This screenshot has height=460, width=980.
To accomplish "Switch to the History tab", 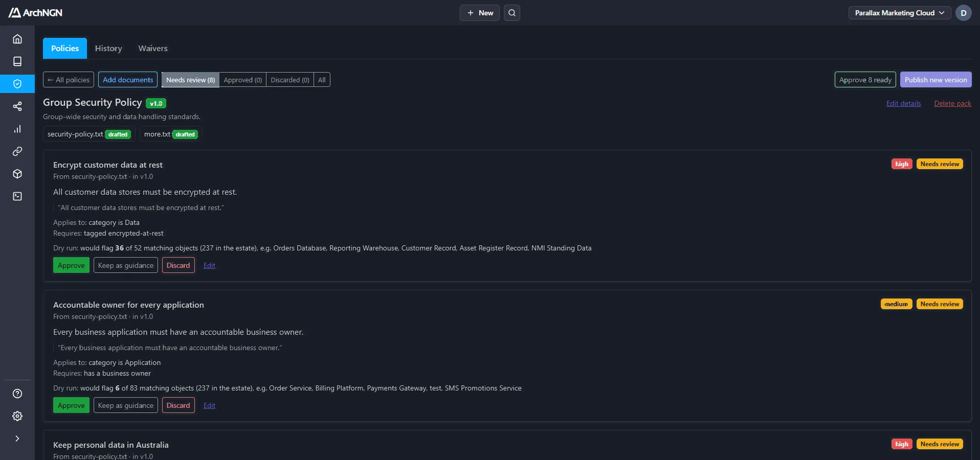I will [x=108, y=49].
